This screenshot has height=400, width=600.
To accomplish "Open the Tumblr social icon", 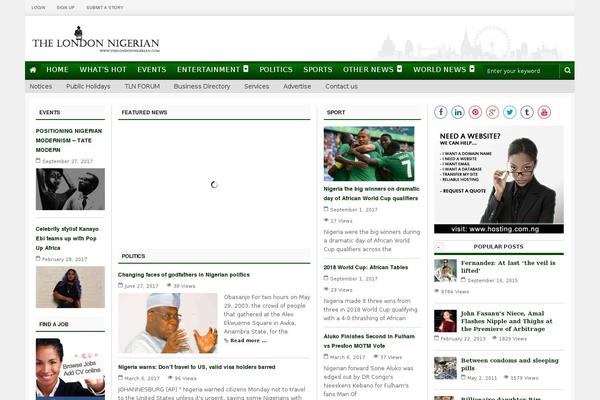I will click(x=527, y=112).
